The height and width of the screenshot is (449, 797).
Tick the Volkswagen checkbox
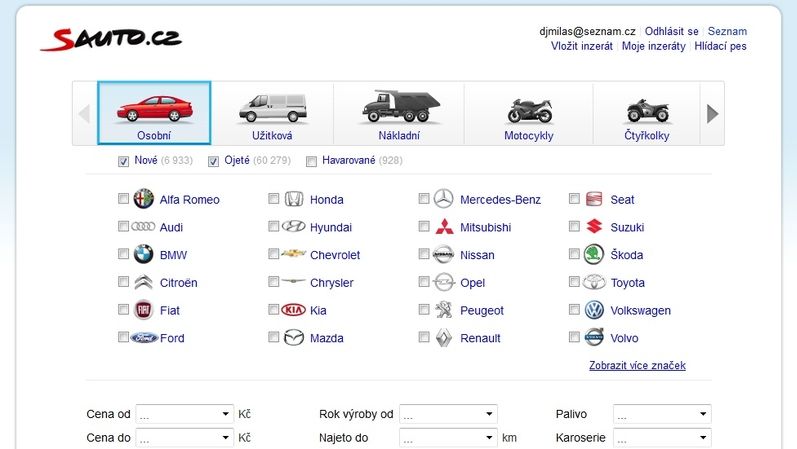coord(574,309)
